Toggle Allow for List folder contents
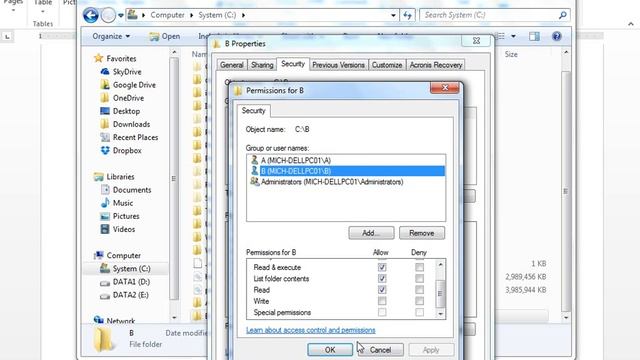The height and width of the screenshot is (360, 640). (382, 278)
